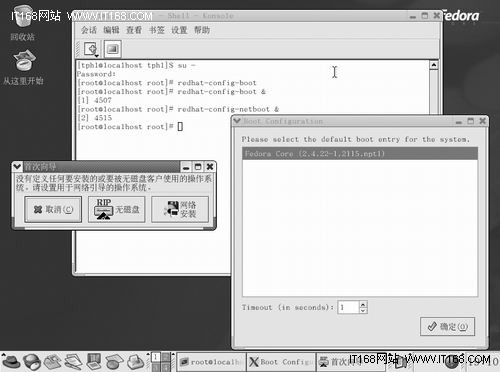Select the Fedora Core (2.4.22-1.2115.nptl) boot entry
500x372 pixels.
click(x=360, y=154)
